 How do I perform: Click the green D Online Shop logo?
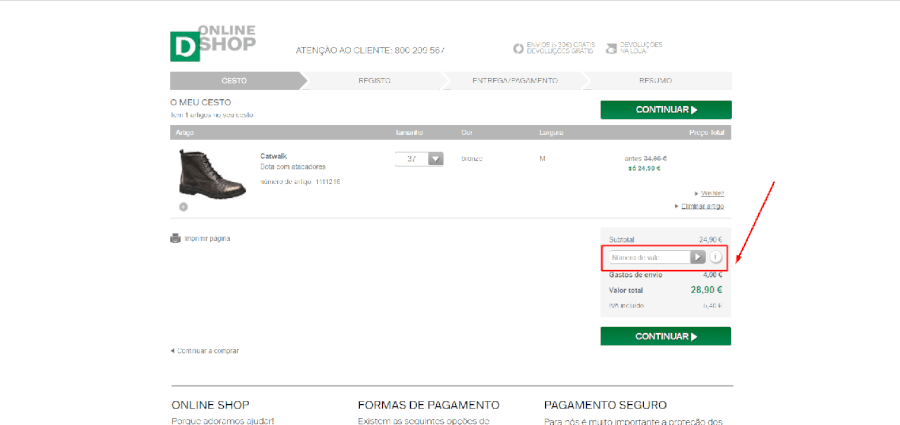point(213,43)
